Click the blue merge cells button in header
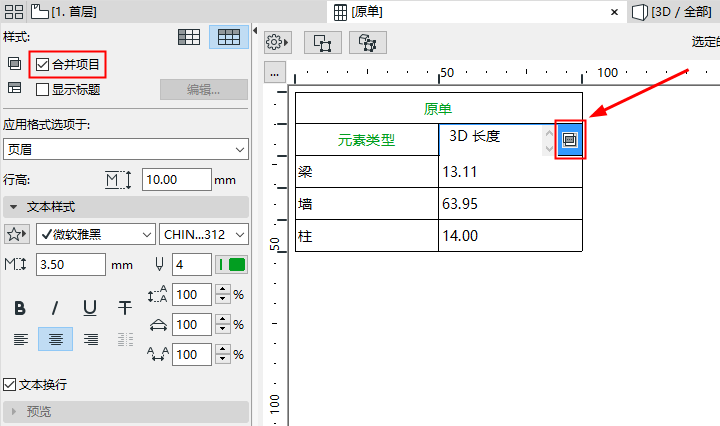720x426 pixels. click(570, 140)
